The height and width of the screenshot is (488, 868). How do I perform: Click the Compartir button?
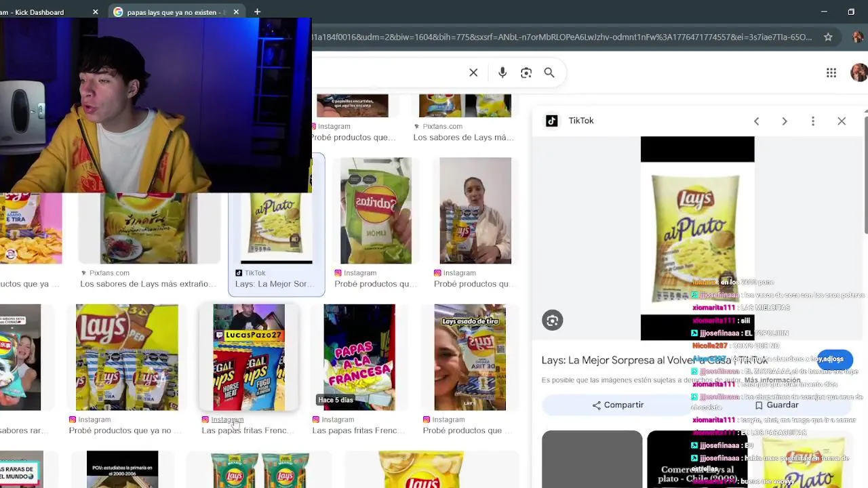click(617, 405)
